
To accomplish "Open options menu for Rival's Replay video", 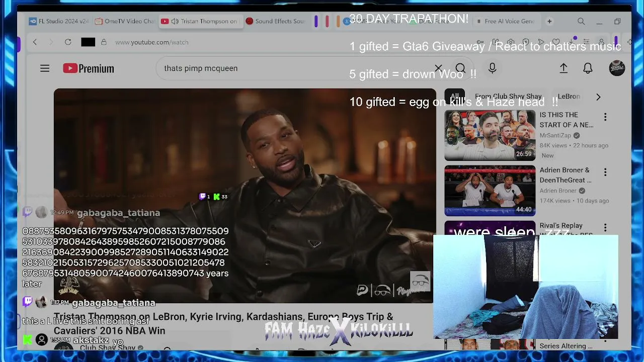I will click(605, 227).
